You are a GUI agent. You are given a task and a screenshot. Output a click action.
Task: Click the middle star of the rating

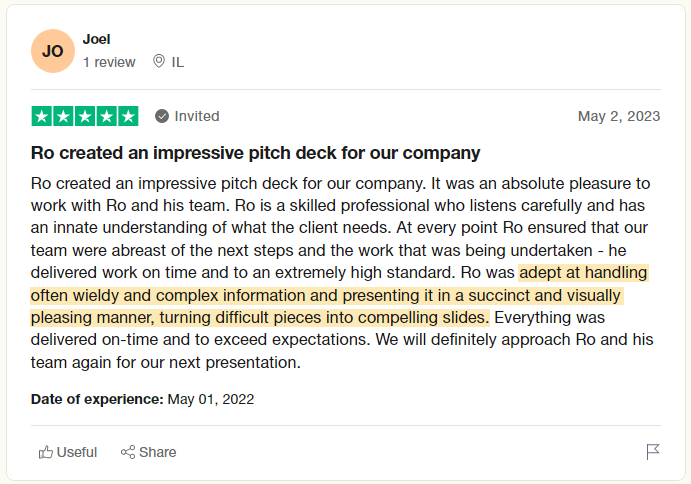pos(85,116)
